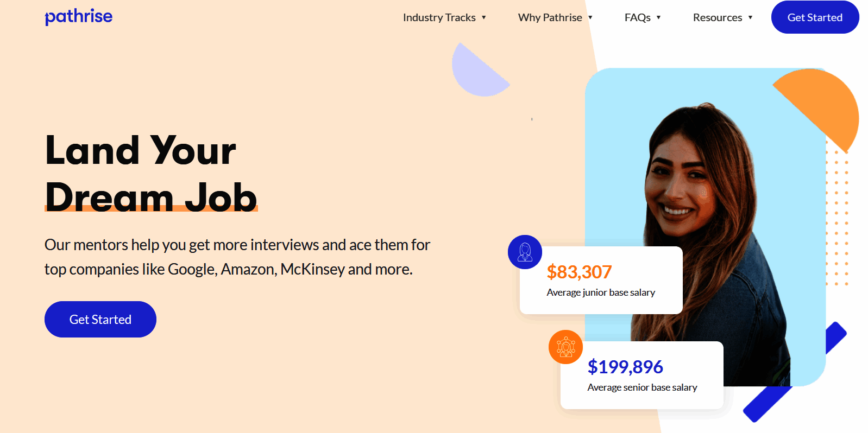Expand the arrow next to Industry Tracks

click(483, 17)
